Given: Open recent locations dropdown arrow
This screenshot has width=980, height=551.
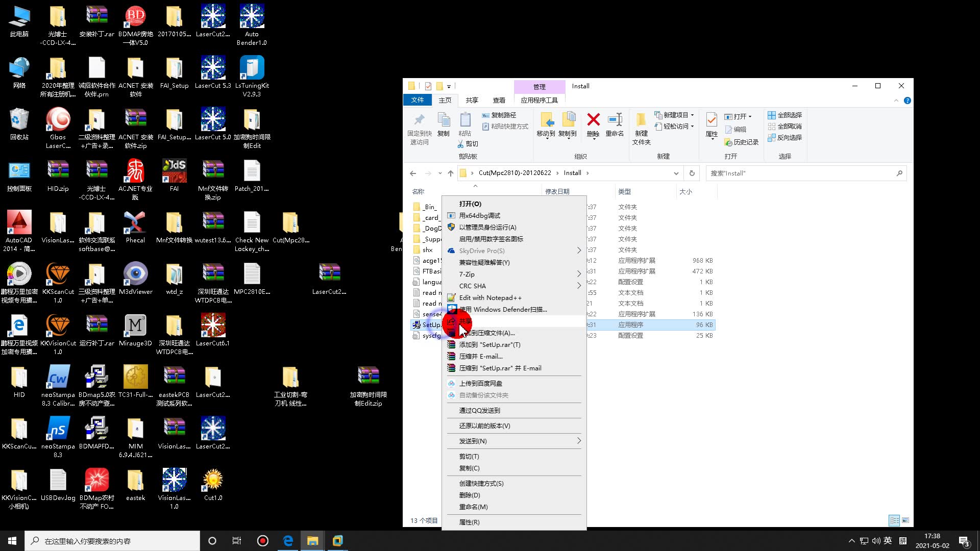Looking at the screenshot, I should (x=440, y=173).
